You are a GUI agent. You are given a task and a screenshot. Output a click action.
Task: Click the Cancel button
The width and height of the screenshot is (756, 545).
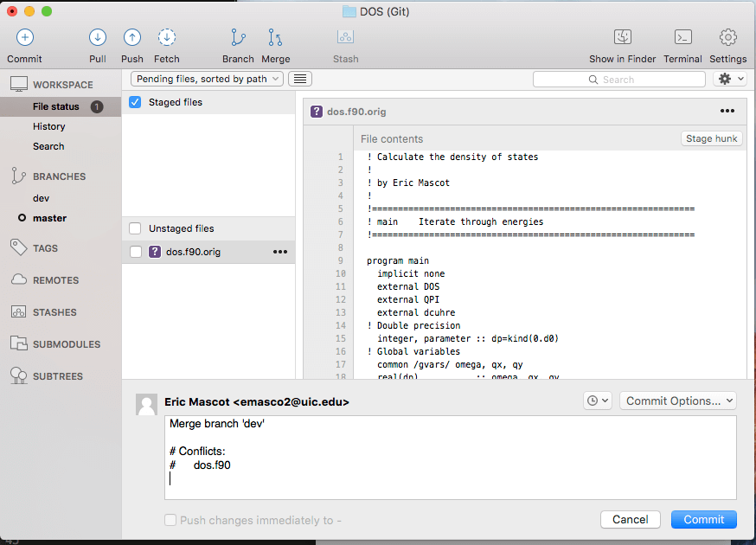(631, 519)
